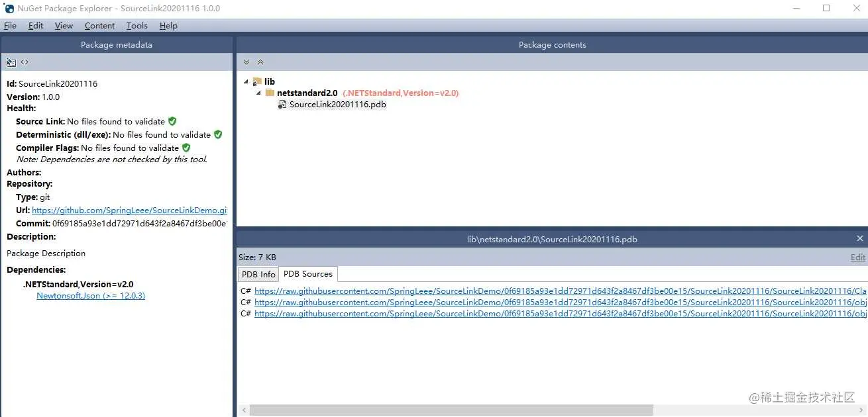Collapse the lib tree node
The height and width of the screenshot is (417, 868).
(246, 81)
